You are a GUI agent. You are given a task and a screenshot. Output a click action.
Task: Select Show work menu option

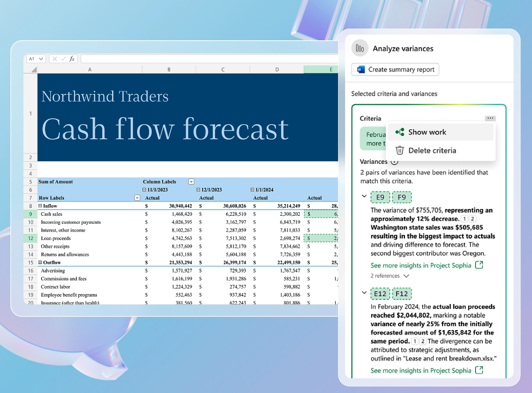440,132
